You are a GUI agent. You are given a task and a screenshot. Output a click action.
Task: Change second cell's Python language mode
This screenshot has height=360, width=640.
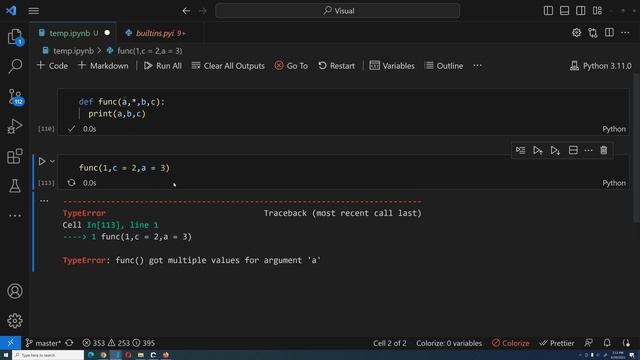[614, 183]
